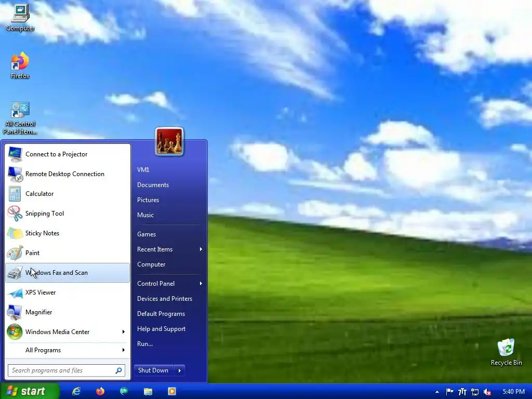Image resolution: width=532 pixels, height=399 pixels.
Task: Select "All Programs" text
Action: 43,350
